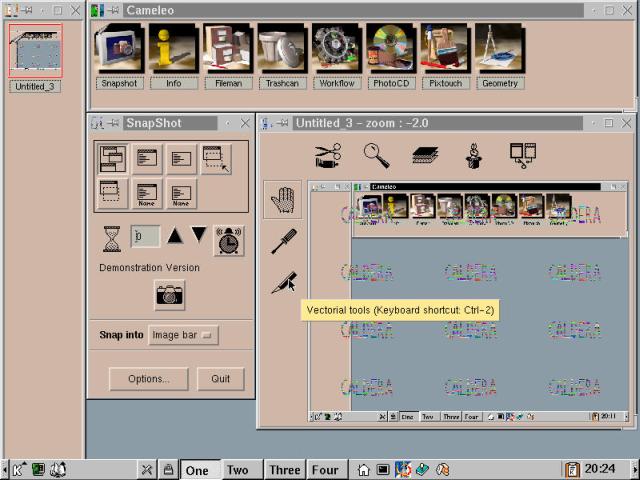Click the Geometry tool icon
640x480 pixels.
click(499, 50)
